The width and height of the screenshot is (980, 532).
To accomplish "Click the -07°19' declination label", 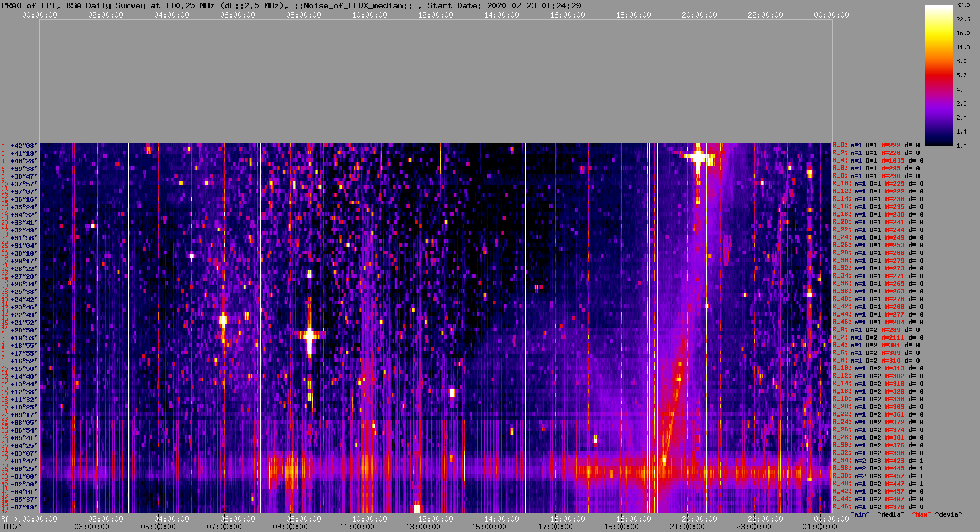I will pos(24,507).
